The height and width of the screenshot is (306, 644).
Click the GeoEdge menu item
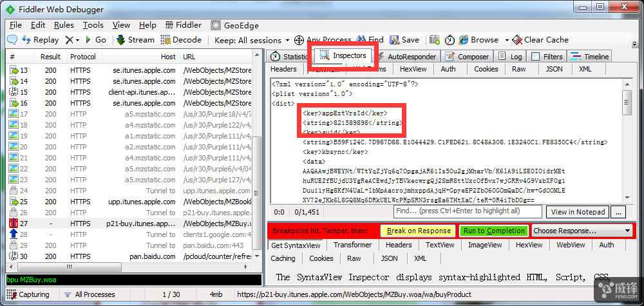(235, 26)
